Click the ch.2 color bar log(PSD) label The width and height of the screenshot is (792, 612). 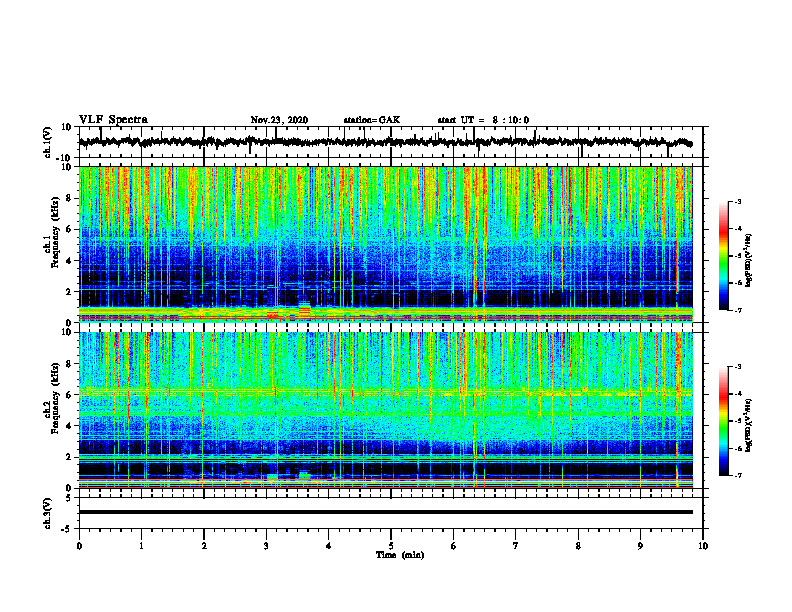749,425
